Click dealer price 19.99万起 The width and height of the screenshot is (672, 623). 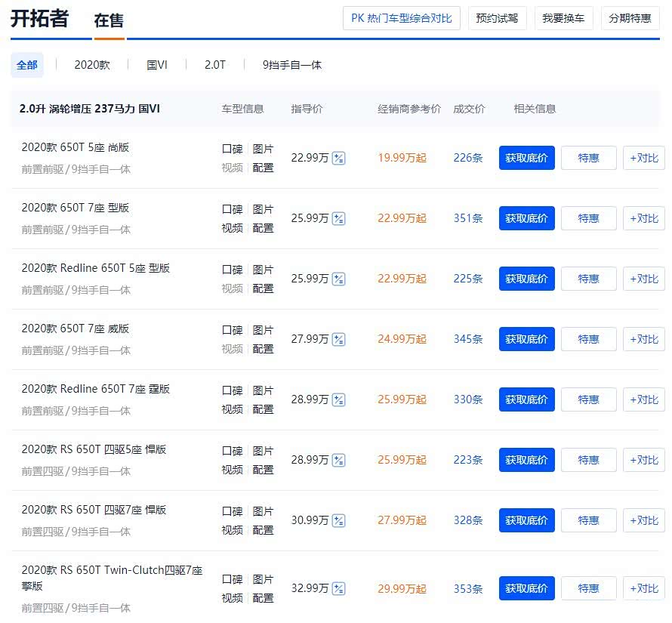coord(402,158)
